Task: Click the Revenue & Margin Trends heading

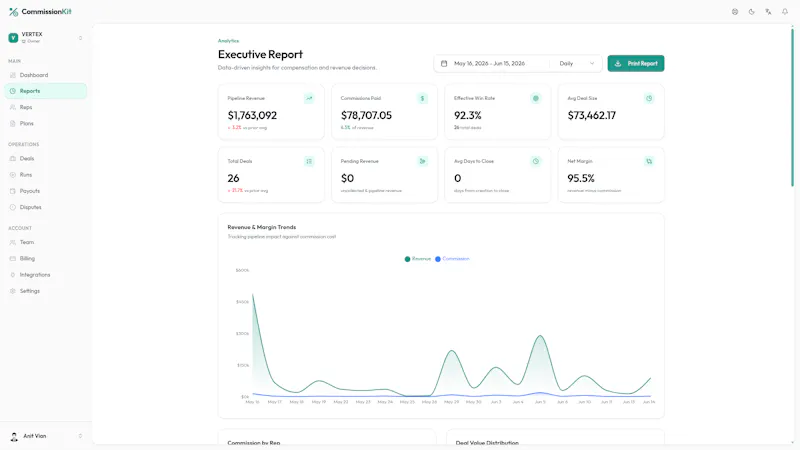Action: point(262,227)
